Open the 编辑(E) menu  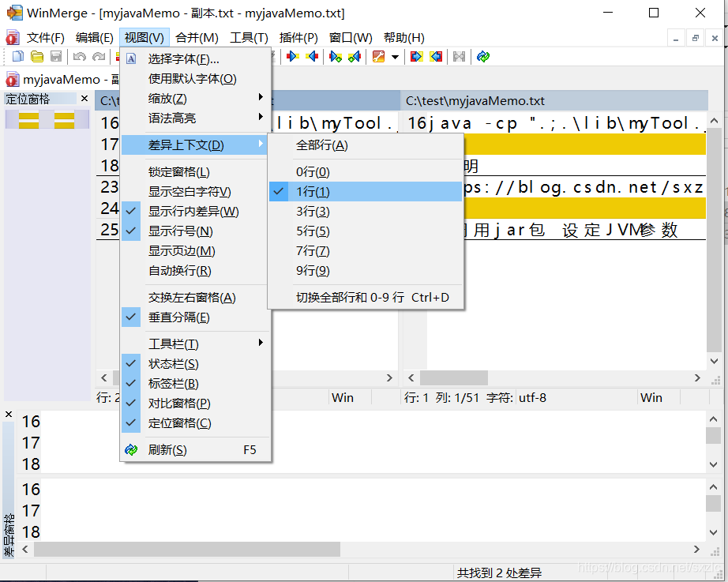click(94, 38)
